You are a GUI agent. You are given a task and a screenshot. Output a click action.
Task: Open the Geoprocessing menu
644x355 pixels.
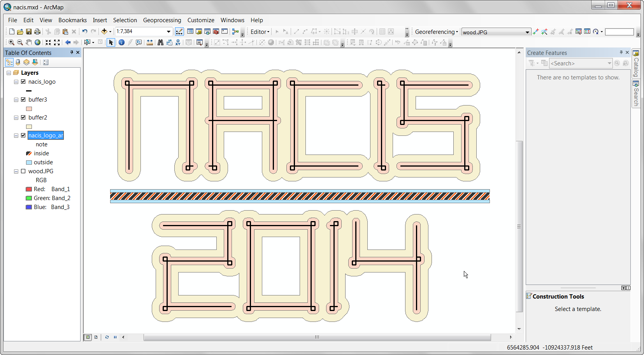pyautogui.click(x=162, y=20)
